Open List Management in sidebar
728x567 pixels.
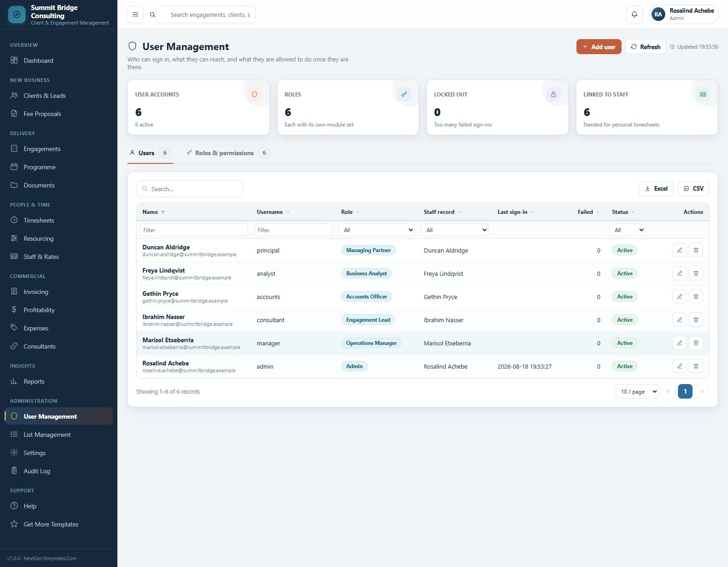(59, 435)
